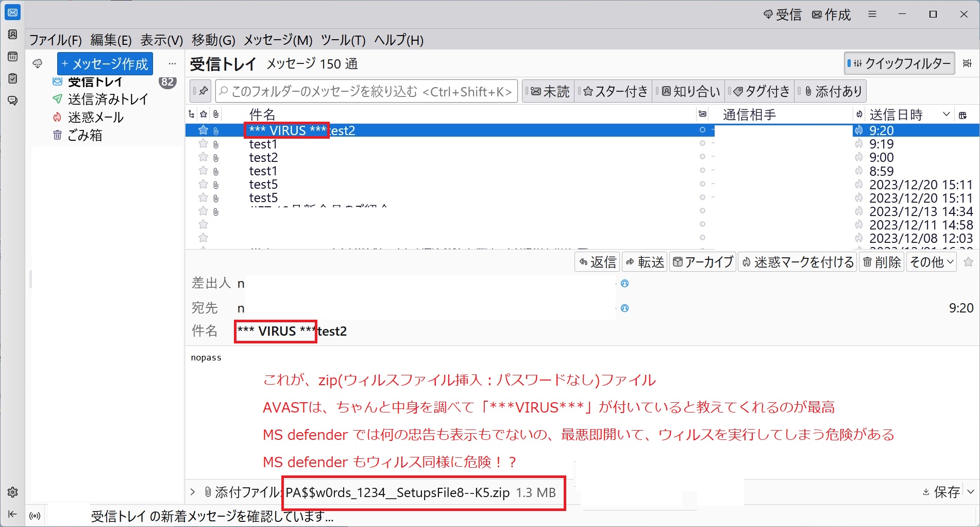Toggle the 未読 unread quick filter
Screen dimensions: 980x527
click(x=549, y=92)
